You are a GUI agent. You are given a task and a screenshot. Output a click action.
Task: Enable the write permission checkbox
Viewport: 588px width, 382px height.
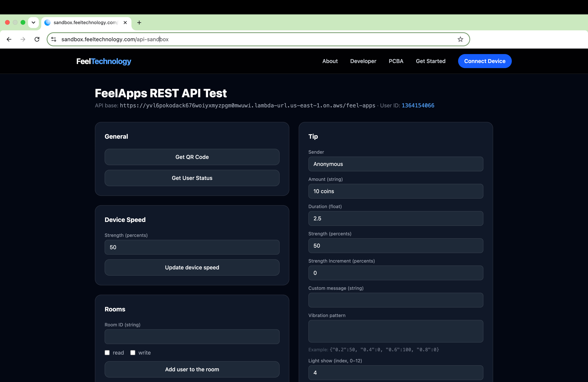tap(133, 353)
